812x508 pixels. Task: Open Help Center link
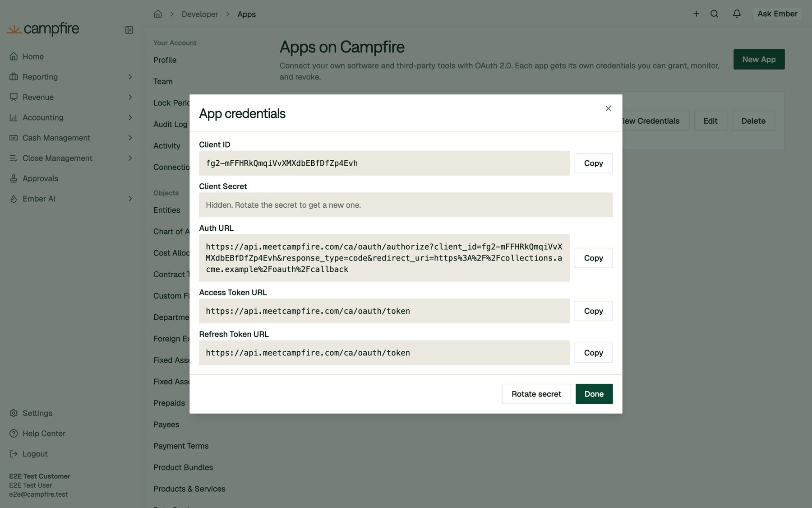[x=44, y=433]
